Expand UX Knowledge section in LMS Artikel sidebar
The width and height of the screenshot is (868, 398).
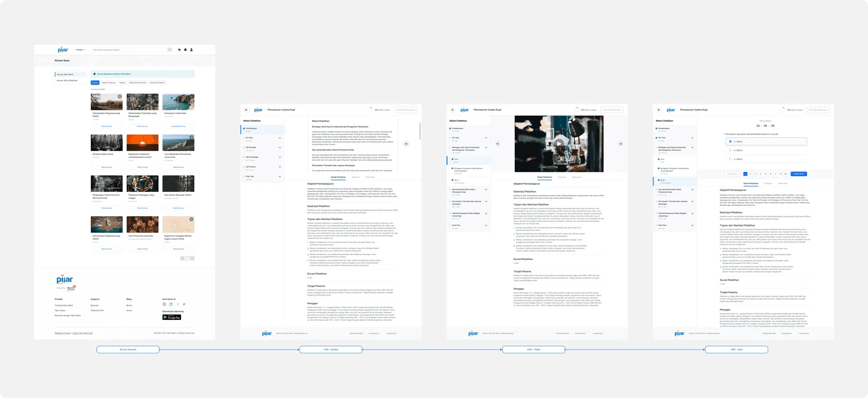tap(279, 157)
